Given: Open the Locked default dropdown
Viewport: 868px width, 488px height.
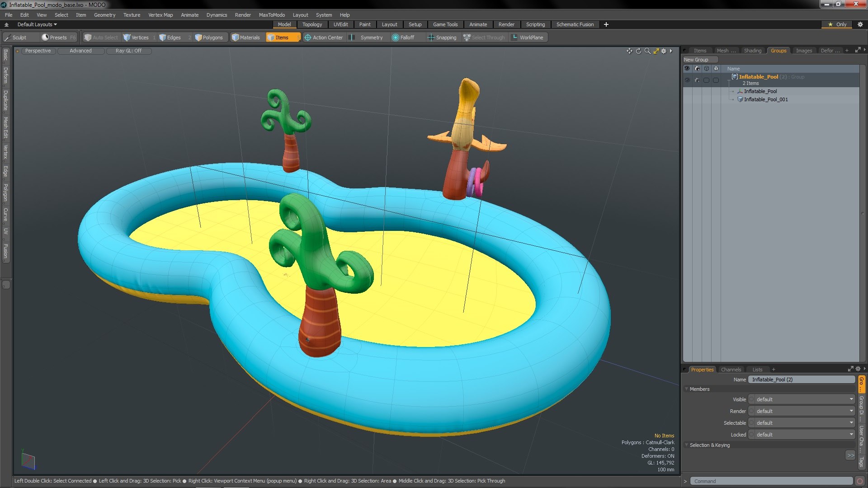Looking at the screenshot, I should coord(802,435).
